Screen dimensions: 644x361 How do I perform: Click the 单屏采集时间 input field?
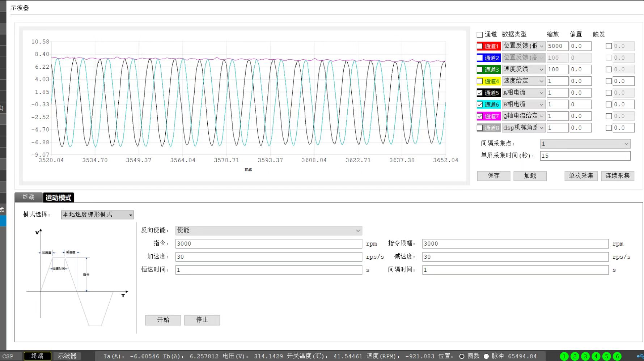pyautogui.click(x=585, y=156)
